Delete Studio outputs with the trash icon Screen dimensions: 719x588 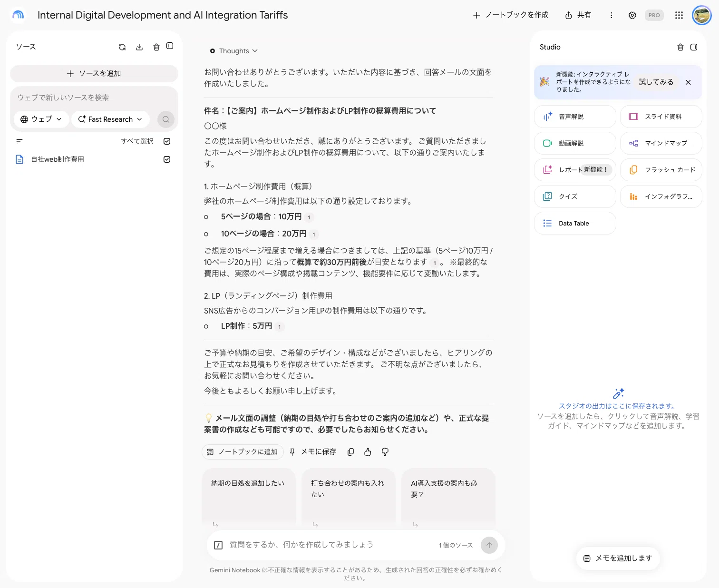[x=680, y=47]
